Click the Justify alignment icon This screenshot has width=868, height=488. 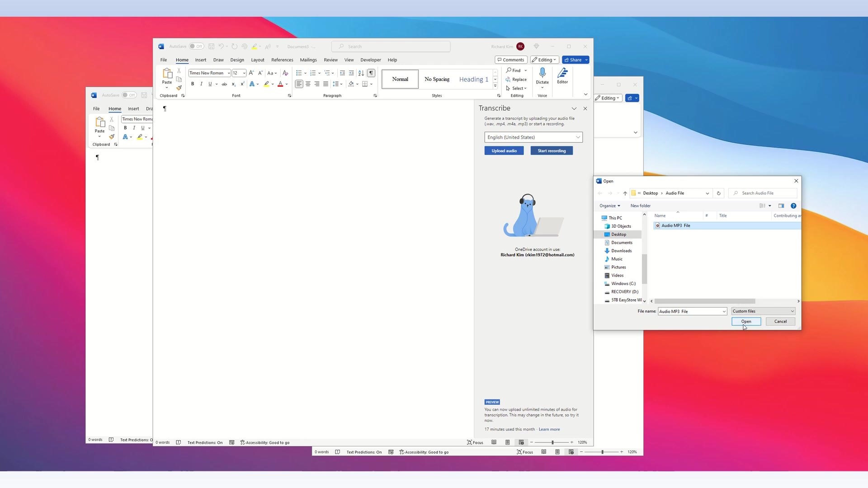325,84
